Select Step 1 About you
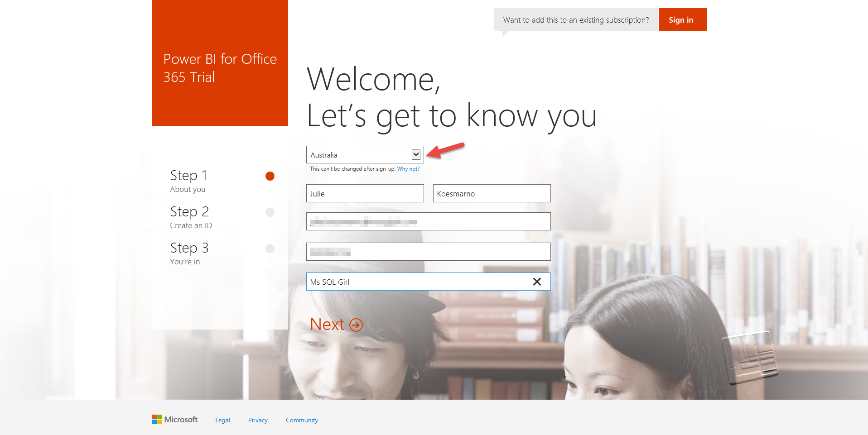Viewport: 868px width, 435px height. pos(189,181)
